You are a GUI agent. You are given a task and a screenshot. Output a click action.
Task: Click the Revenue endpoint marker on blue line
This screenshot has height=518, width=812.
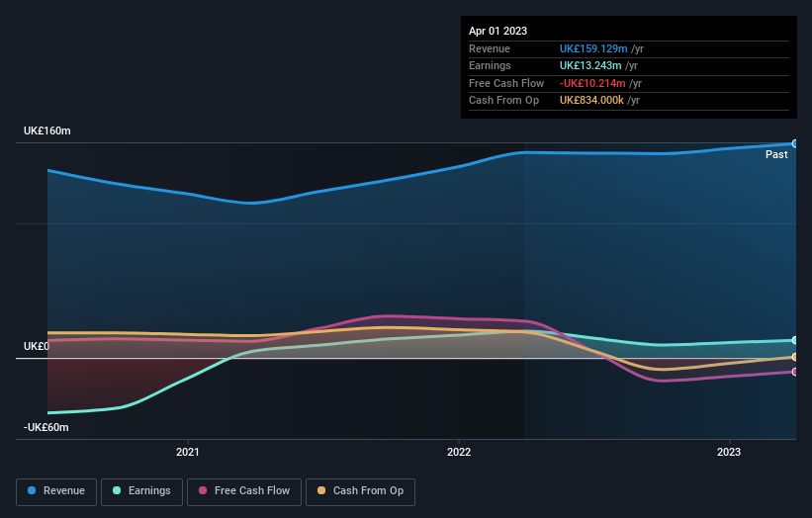click(795, 143)
